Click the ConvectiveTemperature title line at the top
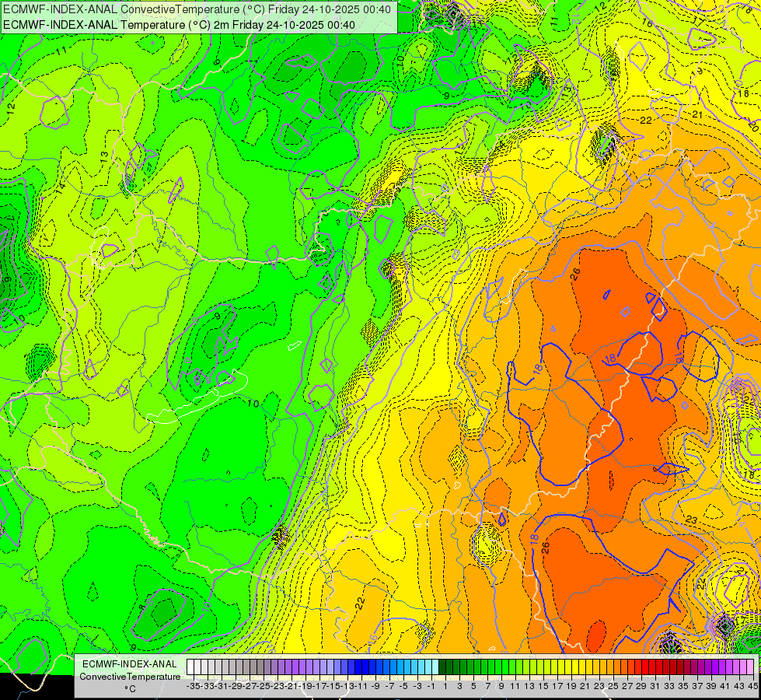 click(x=197, y=9)
